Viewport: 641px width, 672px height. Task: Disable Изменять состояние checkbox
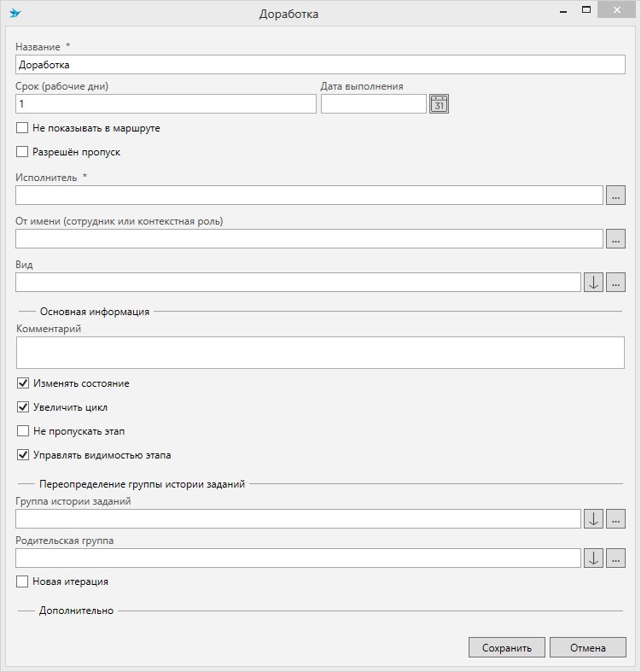point(23,383)
